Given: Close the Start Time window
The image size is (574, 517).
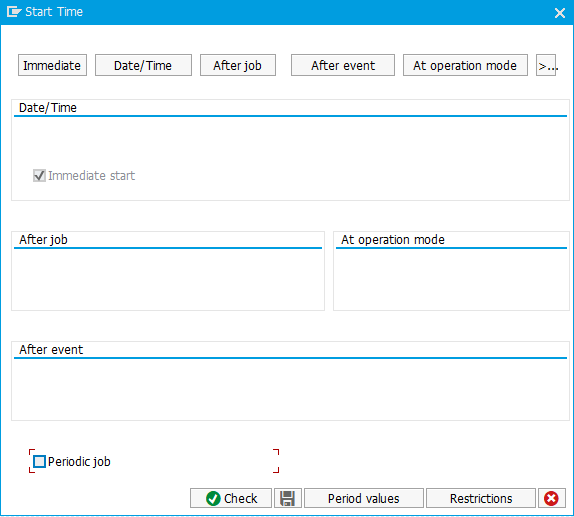Looking at the screenshot, I should (x=560, y=13).
